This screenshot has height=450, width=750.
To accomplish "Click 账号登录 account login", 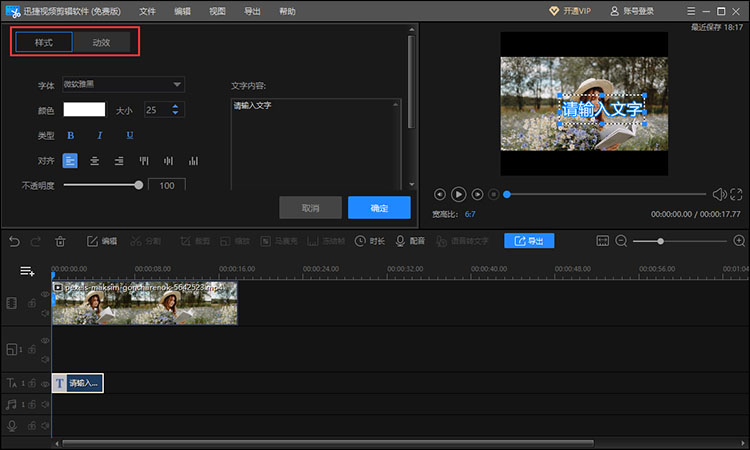I will point(632,11).
